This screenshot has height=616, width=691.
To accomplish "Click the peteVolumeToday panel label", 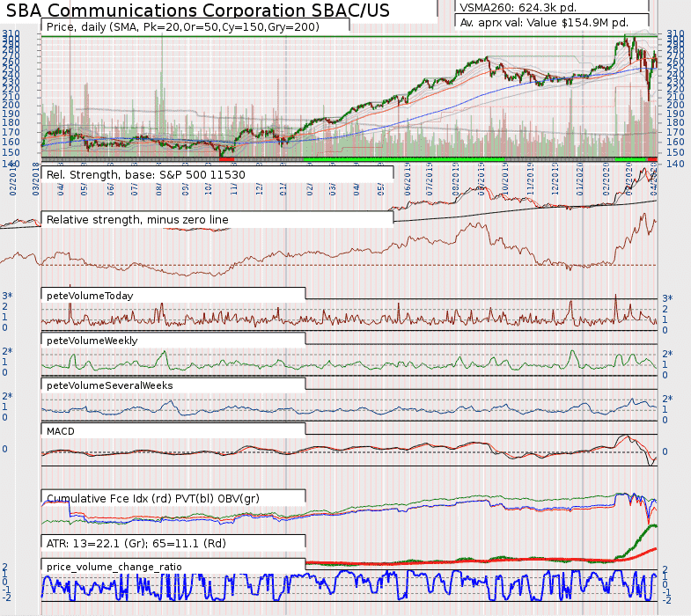I will click(90, 296).
